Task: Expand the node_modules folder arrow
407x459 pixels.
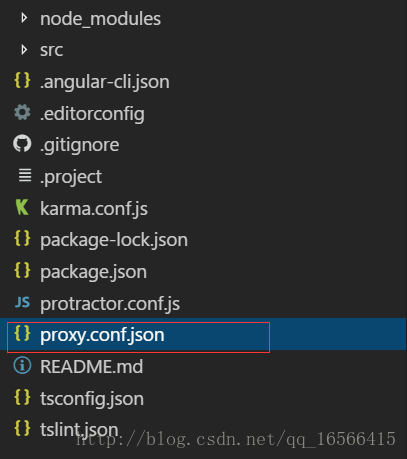Action: [24, 18]
